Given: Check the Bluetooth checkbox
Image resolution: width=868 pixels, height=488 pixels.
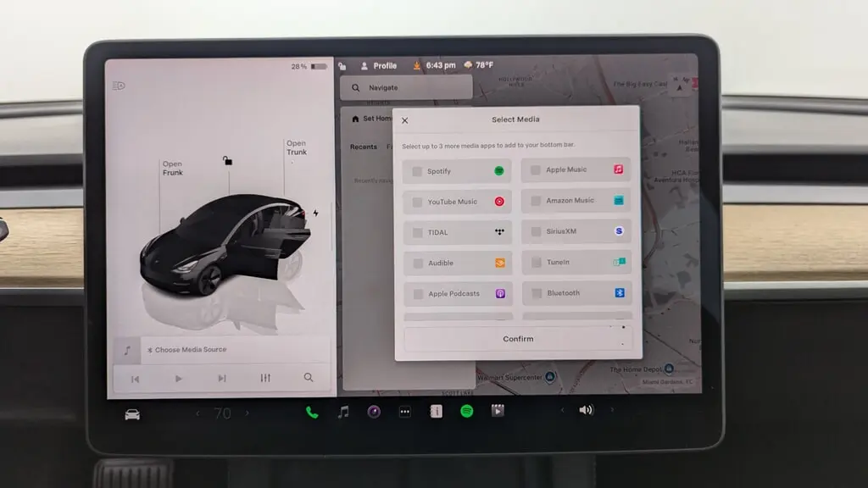Looking at the screenshot, I should click(x=537, y=293).
